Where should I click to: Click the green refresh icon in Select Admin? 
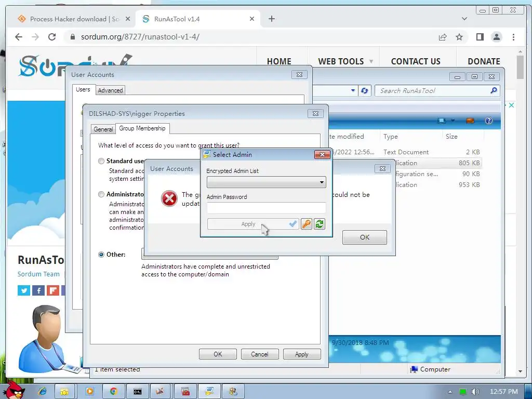click(320, 224)
